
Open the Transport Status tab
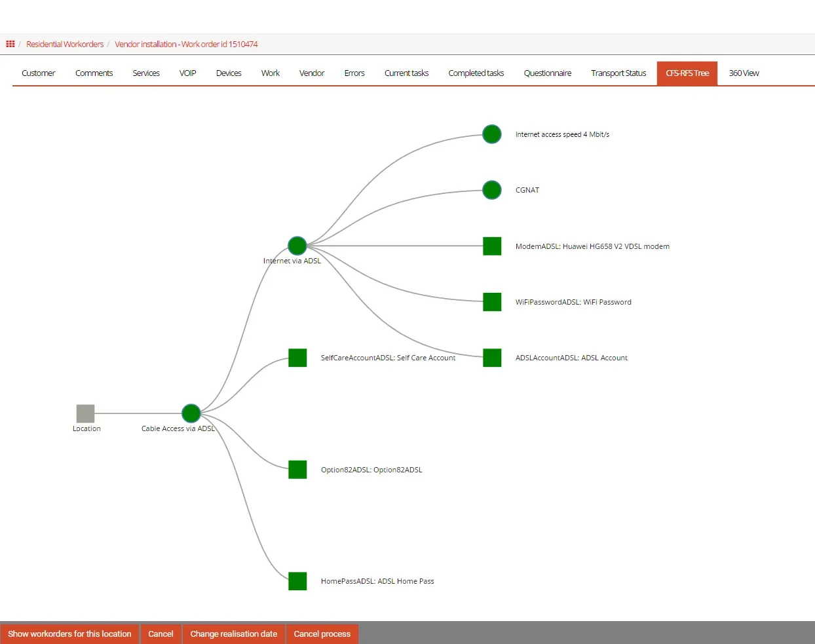618,73
